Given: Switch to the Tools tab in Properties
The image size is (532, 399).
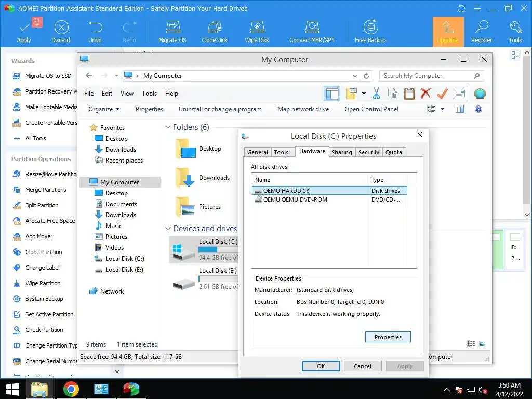Looking at the screenshot, I should click(x=281, y=152).
